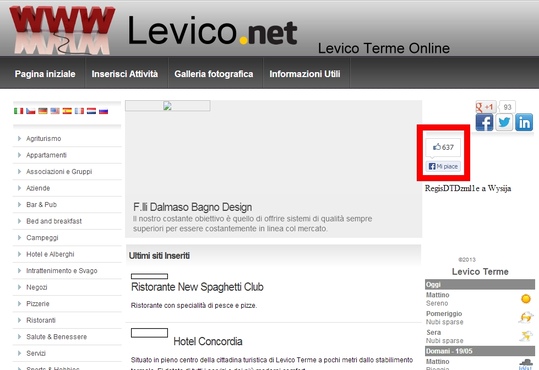
Task: Open Galleria fotografica menu item
Action: (x=214, y=74)
